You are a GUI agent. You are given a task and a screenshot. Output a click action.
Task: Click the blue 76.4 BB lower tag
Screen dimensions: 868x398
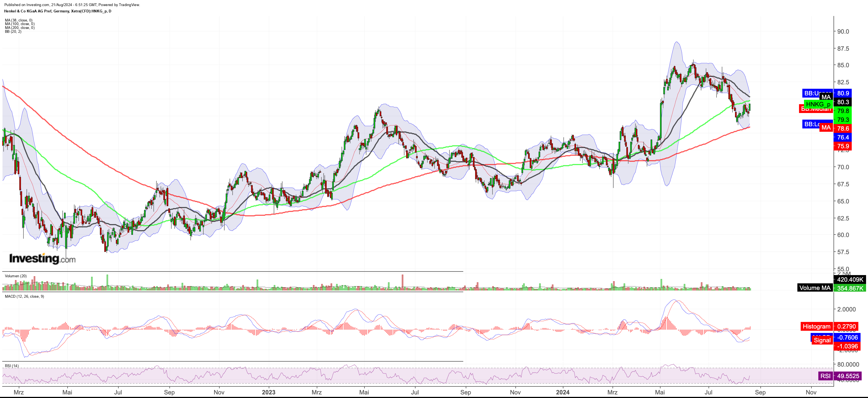coord(843,137)
